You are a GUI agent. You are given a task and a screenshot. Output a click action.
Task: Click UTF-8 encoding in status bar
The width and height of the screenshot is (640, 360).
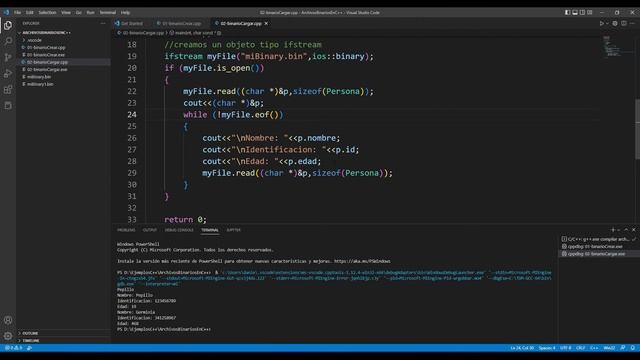(x=566, y=348)
